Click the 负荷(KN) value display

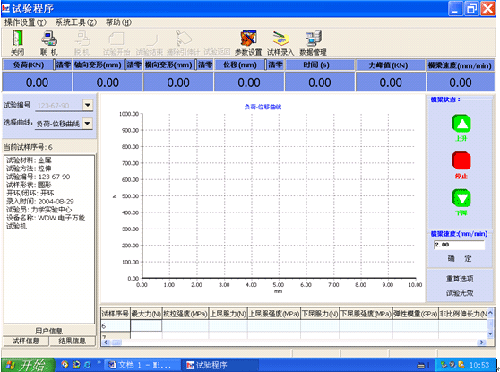click(x=37, y=82)
